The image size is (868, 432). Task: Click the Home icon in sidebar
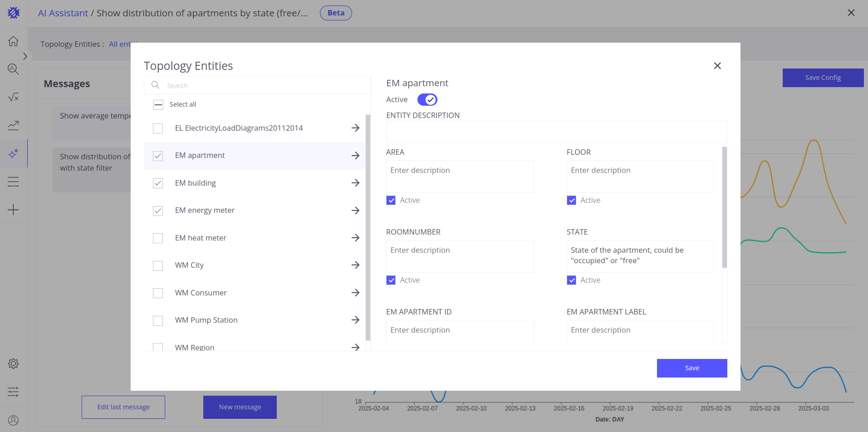pyautogui.click(x=13, y=41)
